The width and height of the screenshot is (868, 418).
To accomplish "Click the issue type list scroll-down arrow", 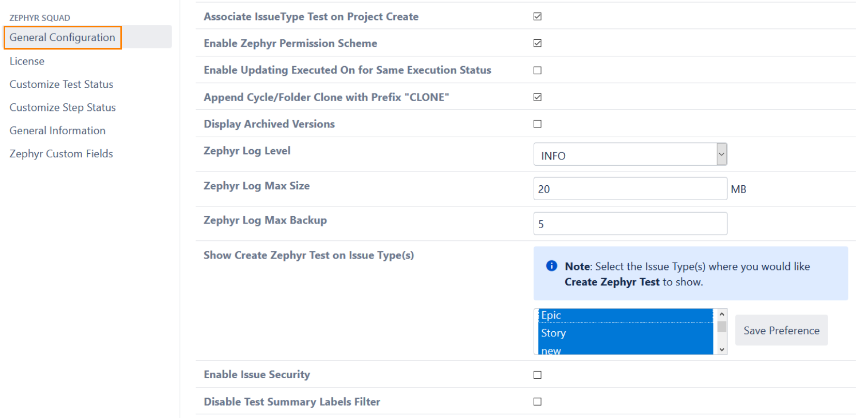I will click(721, 349).
